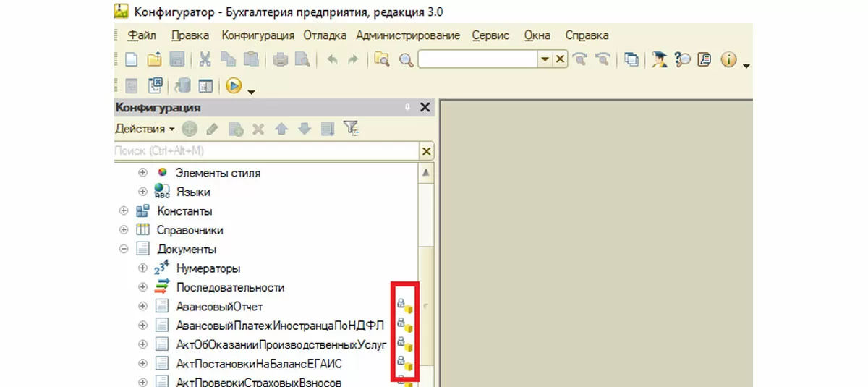This screenshot has height=387, width=868.
Task: Click in the Поиск (Ctrl+Alt+M) field
Action: 267,150
